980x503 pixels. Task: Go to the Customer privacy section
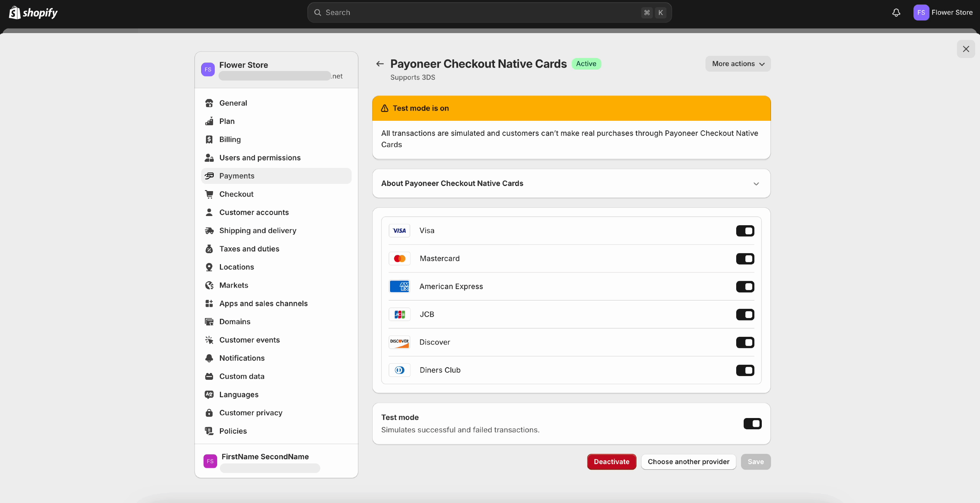pyautogui.click(x=251, y=413)
